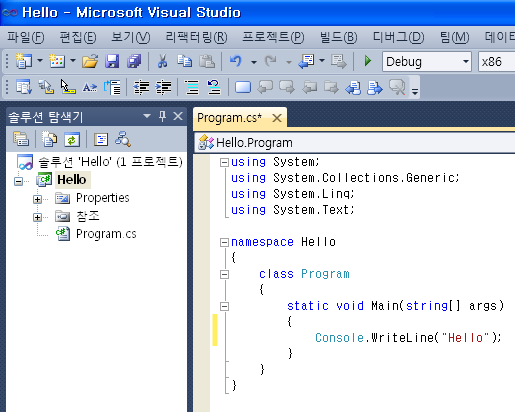515x412 pixels.
Task: Click the Add New Item toolbar icon
Action: pyautogui.click(x=57, y=61)
